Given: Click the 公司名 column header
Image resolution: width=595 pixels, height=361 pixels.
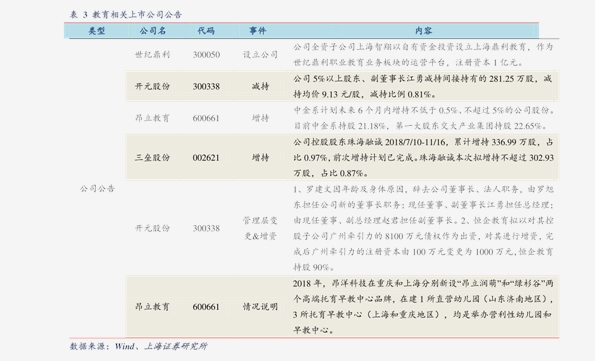Looking at the screenshot, I should coord(153,31).
